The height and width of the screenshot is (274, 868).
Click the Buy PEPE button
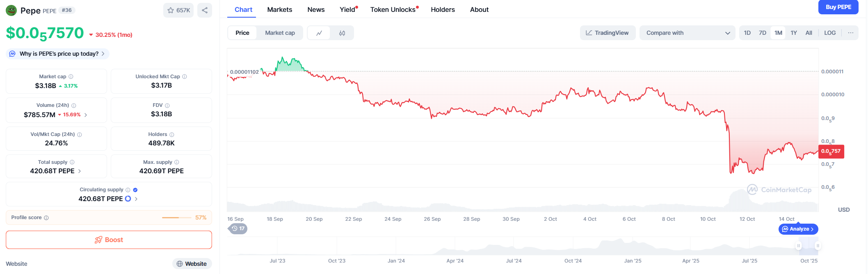point(838,7)
